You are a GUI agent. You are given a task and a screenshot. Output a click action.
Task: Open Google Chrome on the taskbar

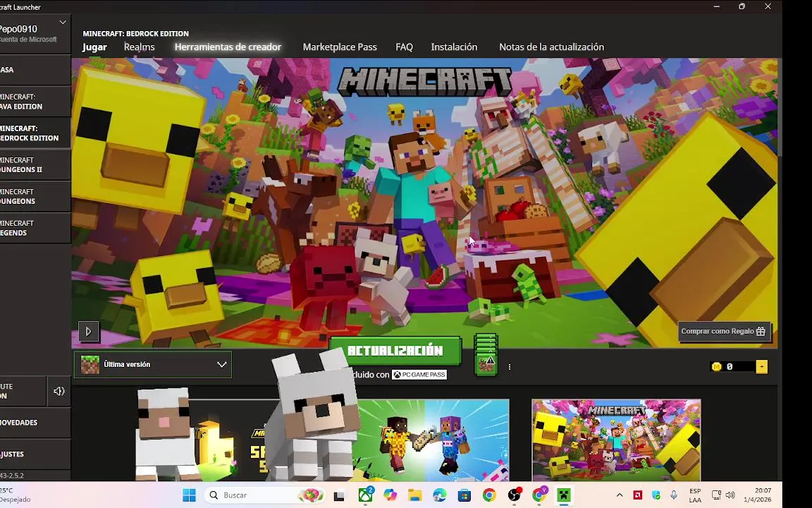(x=489, y=495)
